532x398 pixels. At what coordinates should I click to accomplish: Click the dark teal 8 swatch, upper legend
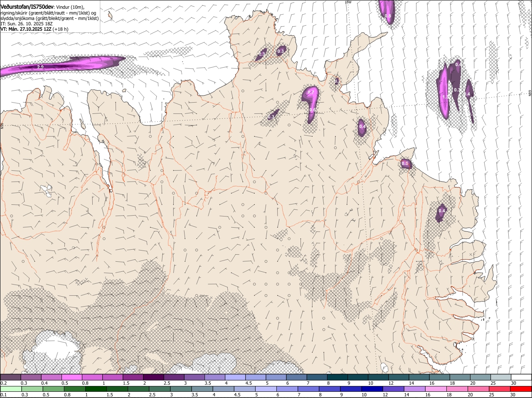click(x=337, y=377)
